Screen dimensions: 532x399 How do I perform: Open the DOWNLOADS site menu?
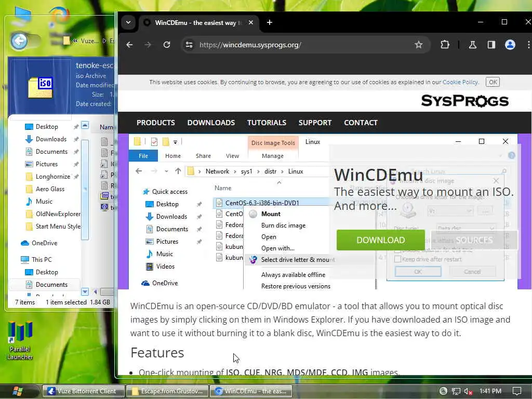[x=211, y=123]
